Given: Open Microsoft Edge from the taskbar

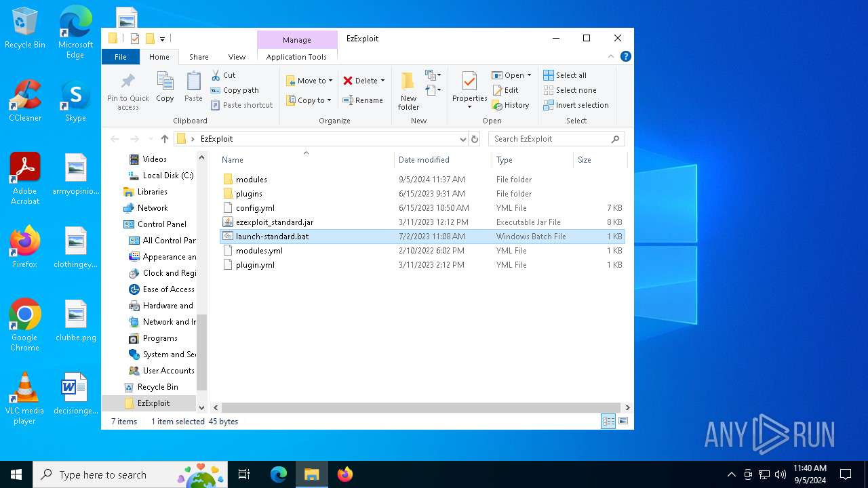Looking at the screenshot, I should coord(279,474).
